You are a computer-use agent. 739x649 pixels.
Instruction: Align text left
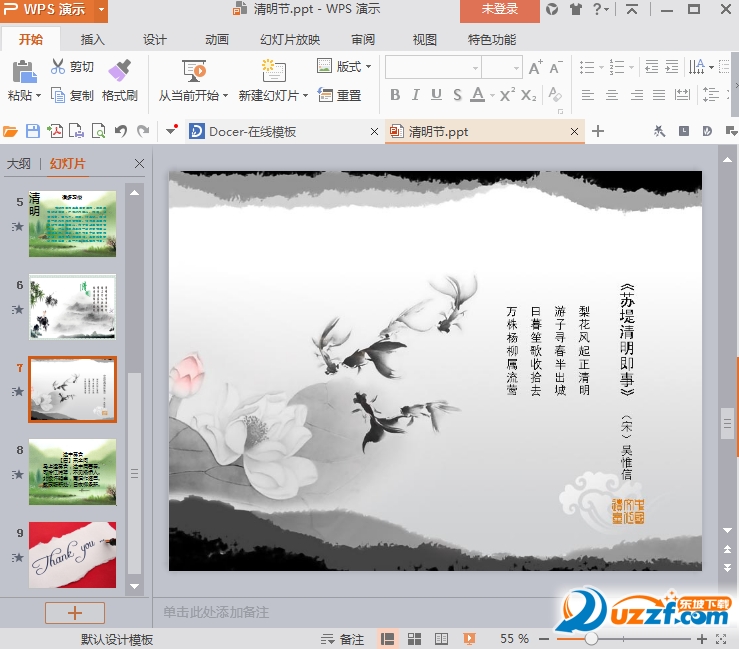pyautogui.click(x=588, y=95)
